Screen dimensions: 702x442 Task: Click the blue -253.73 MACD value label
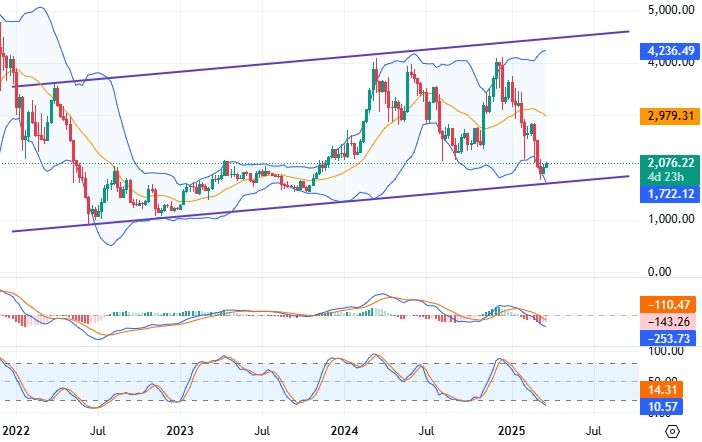click(668, 338)
